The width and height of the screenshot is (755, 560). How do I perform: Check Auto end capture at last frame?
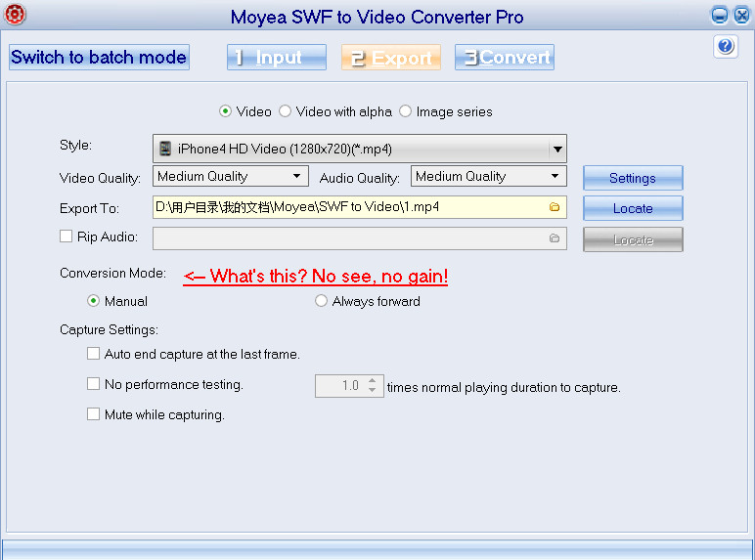pyautogui.click(x=94, y=354)
